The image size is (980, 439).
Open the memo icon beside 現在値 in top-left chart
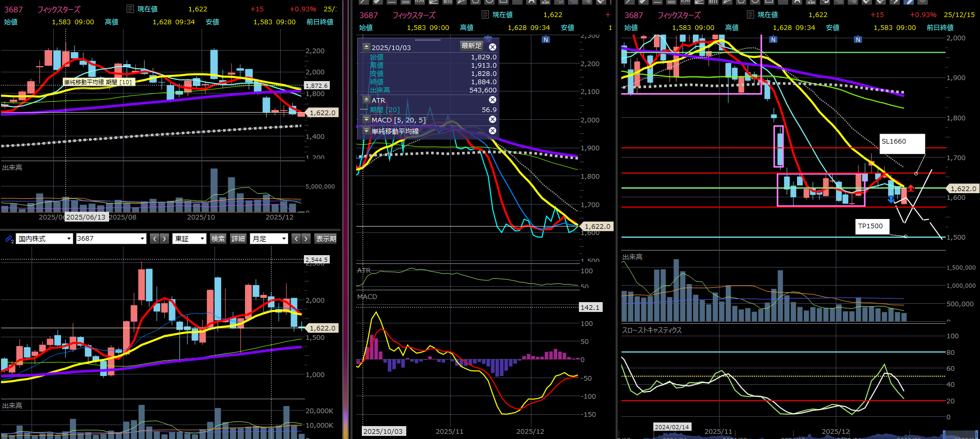pos(130,9)
